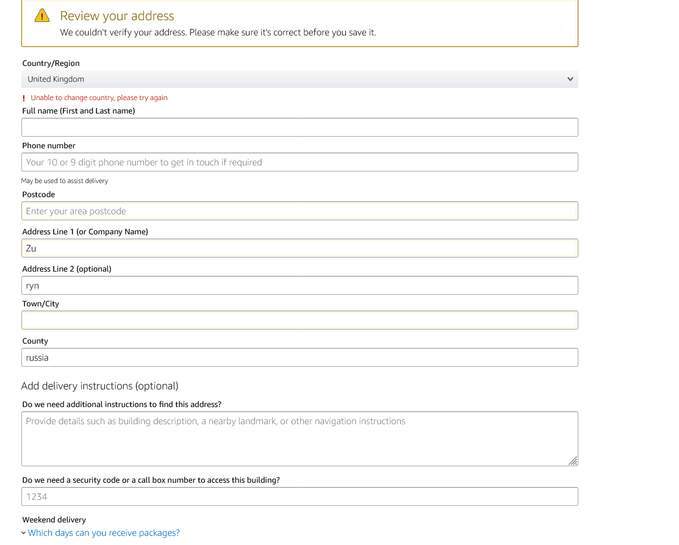Click the chevron beside 'Which days' link
This screenshot has width=679, height=545.
click(x=23, y=533)
